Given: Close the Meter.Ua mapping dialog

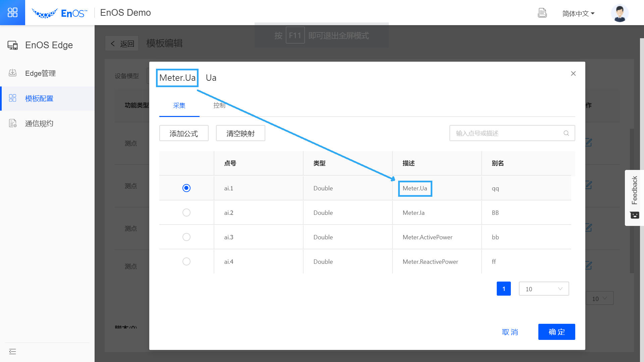Looking at the screenshot, I should (573, 73).
